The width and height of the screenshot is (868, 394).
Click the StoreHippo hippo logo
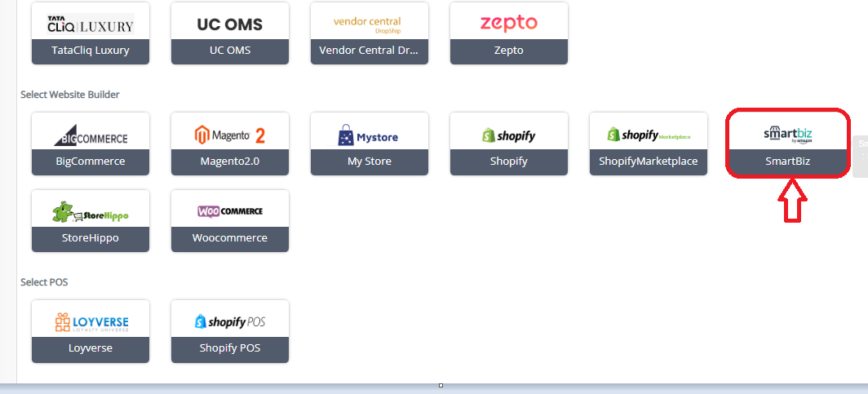(91, 212)
